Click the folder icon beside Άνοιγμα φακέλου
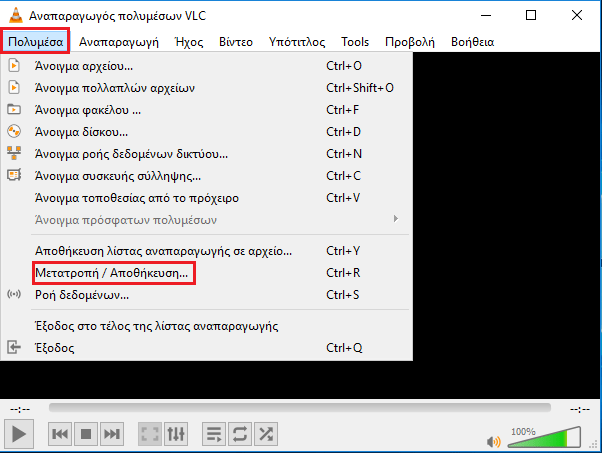This screenshot has width=602, height=453. point(14,109)
